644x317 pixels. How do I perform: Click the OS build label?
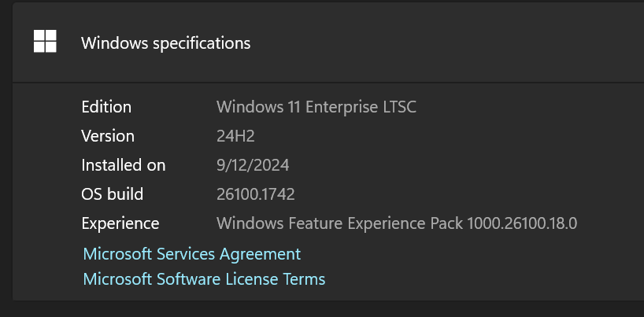coord(113,194)
